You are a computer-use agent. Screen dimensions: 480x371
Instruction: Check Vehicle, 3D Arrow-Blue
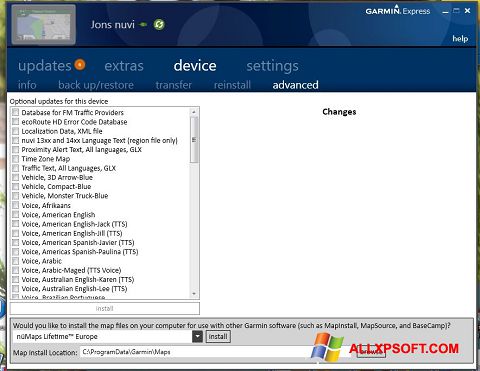tap(16, 177)
